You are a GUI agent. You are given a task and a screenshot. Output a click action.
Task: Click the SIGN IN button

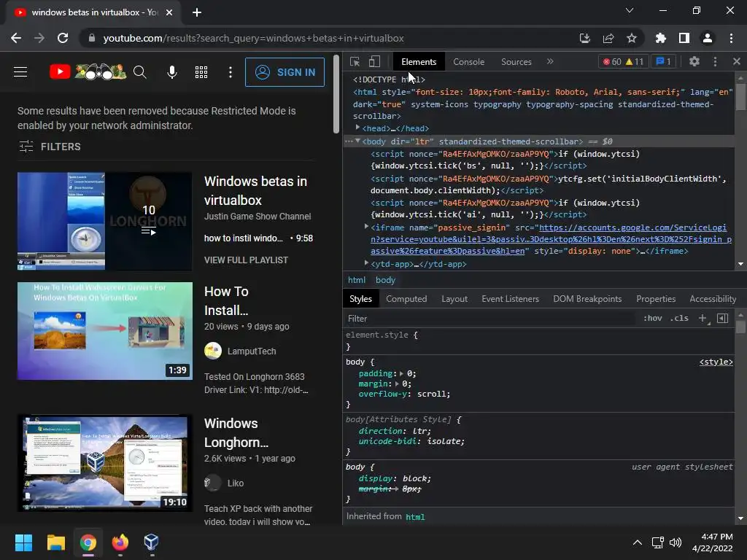[x=285, y=72]
